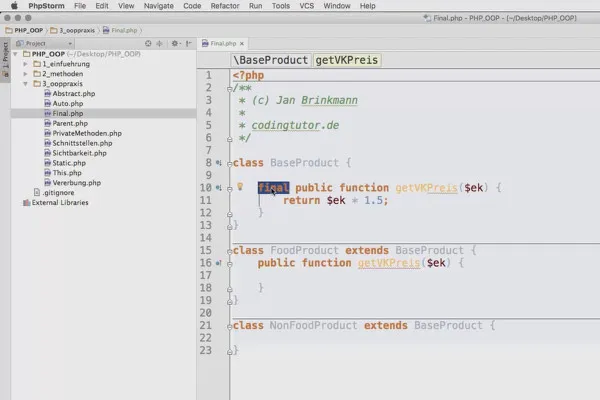Click the highlighted 'final' keyword
The width and height of the screenshot is (600, 400).
(x=273, y=188)
